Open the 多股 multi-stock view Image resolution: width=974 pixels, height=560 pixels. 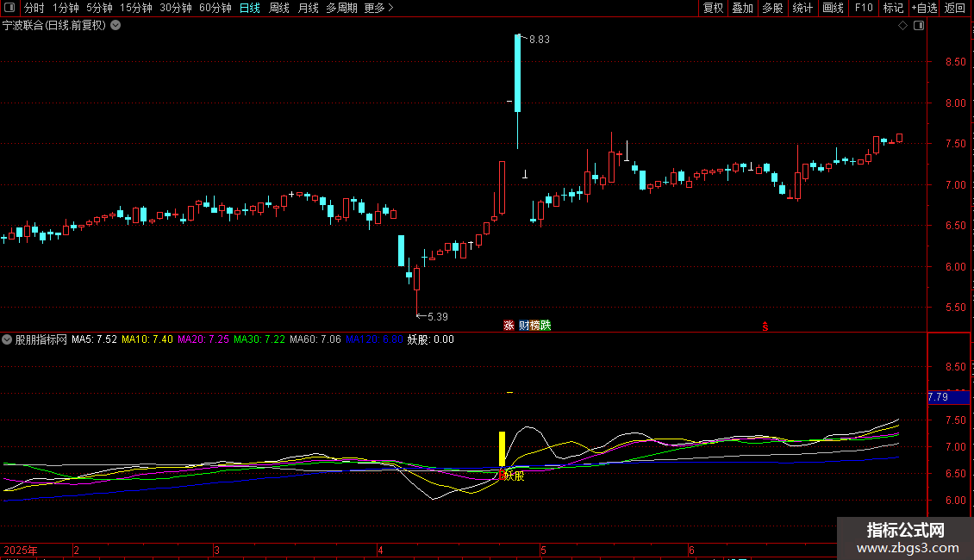click(x=772, y=8)
